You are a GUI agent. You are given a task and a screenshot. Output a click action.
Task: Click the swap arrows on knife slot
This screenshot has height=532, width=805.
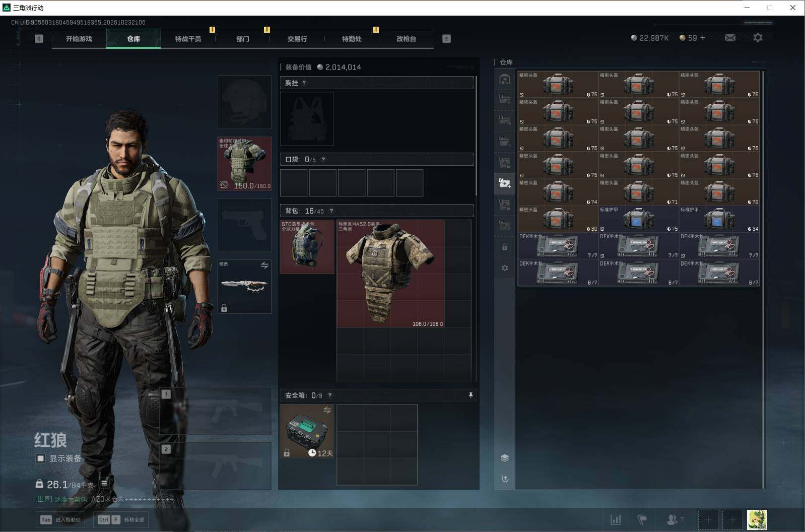[x=264, y=265]
